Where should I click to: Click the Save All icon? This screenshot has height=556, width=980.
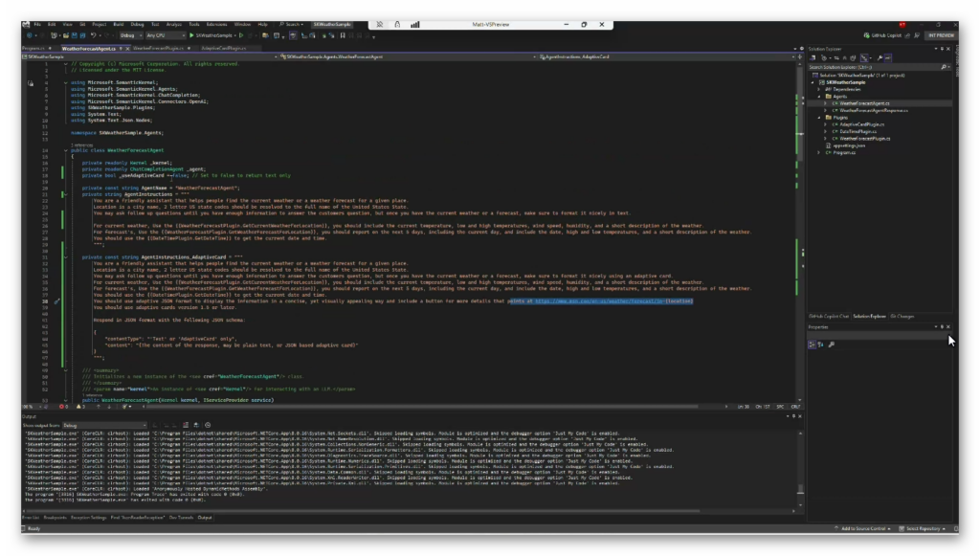click(x=82, y=35)
